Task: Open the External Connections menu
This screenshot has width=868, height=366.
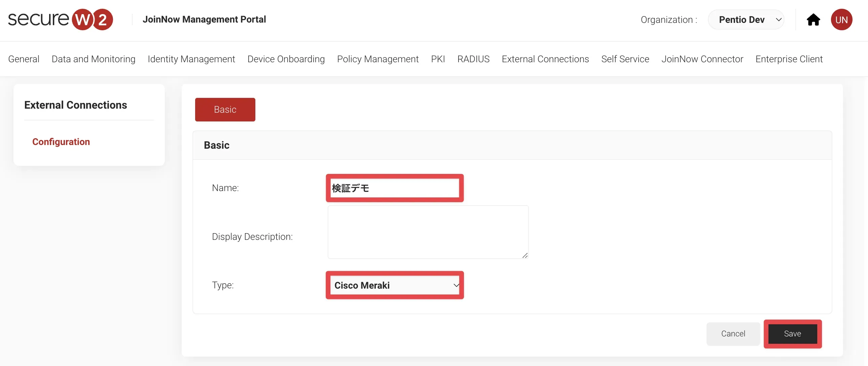Action: 545,59
